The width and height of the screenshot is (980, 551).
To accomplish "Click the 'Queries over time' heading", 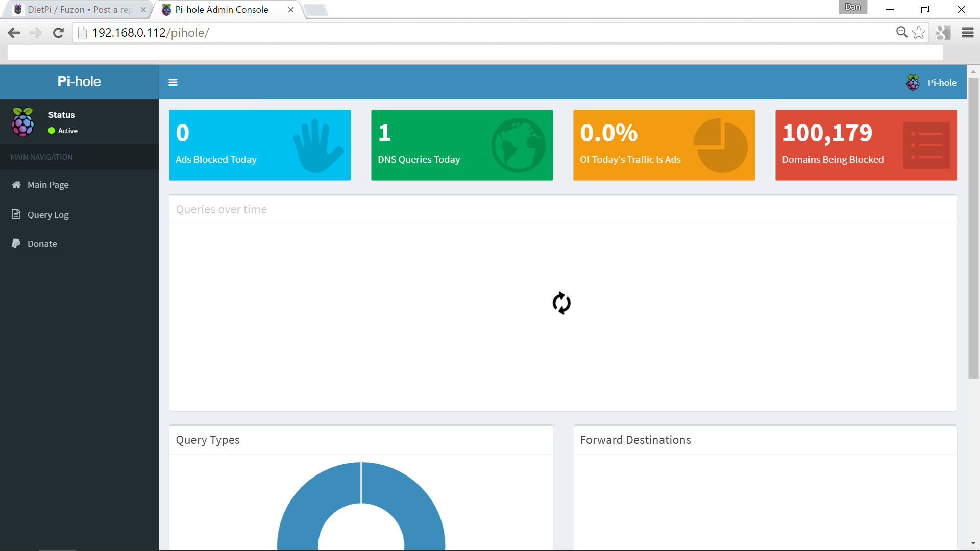I will 222,209.
